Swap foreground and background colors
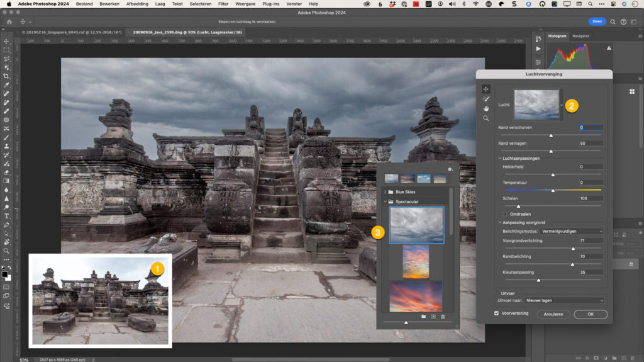 coord(9,268)
